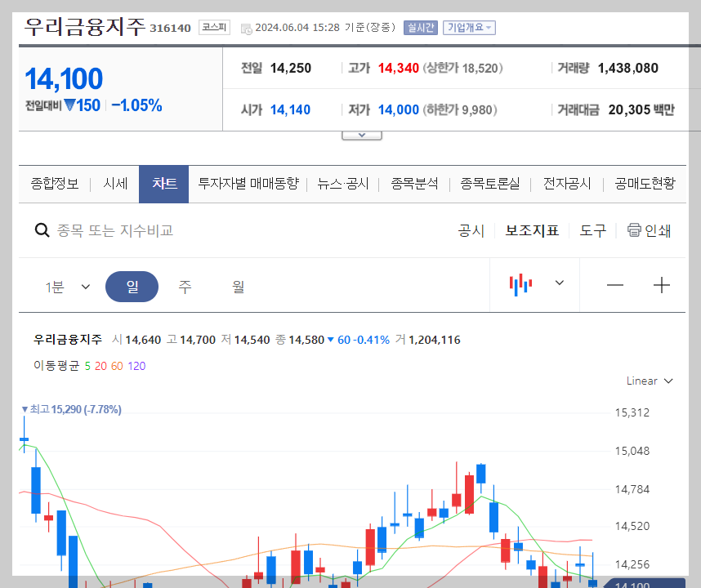Click the 저가 14,000 value

399,110
